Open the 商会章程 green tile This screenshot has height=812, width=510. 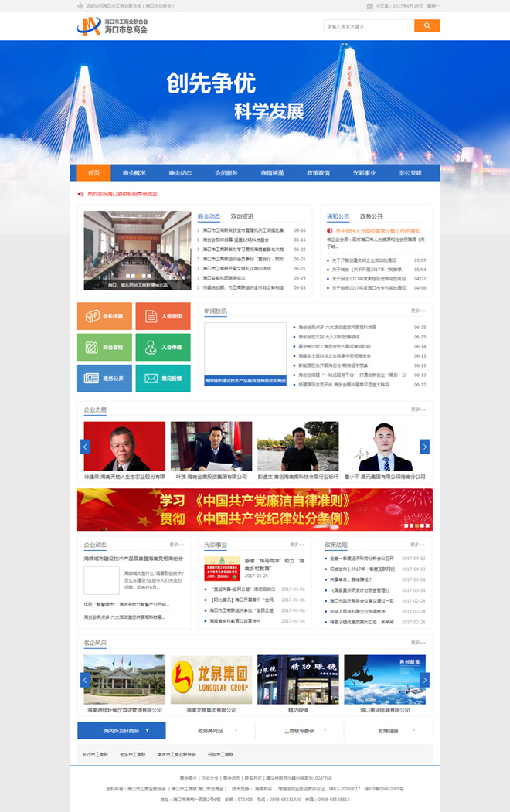click(x=104, y=347)
